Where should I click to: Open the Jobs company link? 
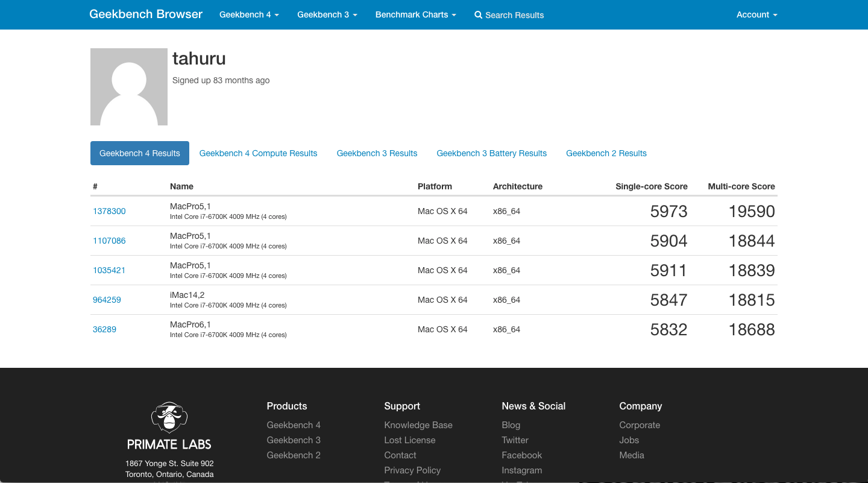click(x=629, y=440)
